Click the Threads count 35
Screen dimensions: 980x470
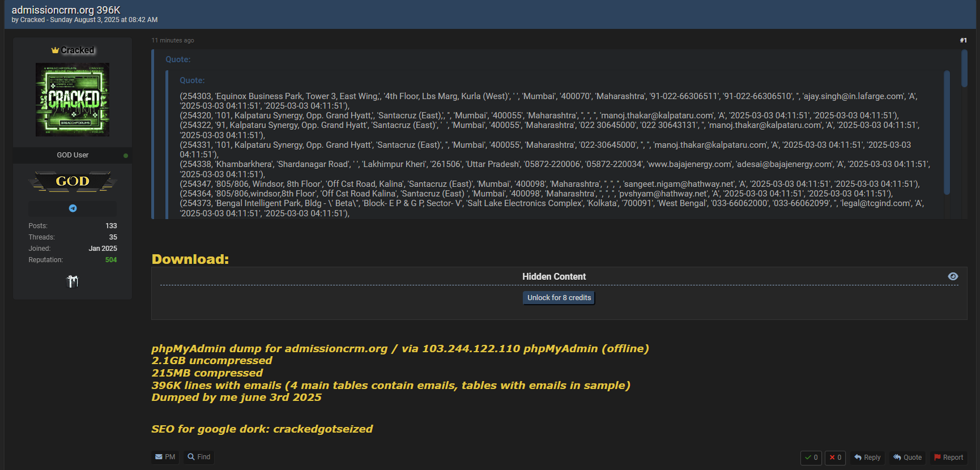click(113, 237)
